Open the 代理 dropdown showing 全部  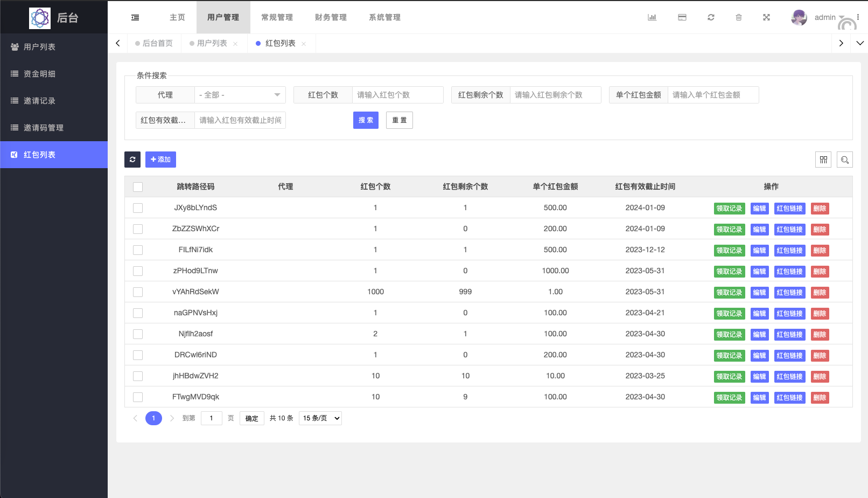coord(240,95)
